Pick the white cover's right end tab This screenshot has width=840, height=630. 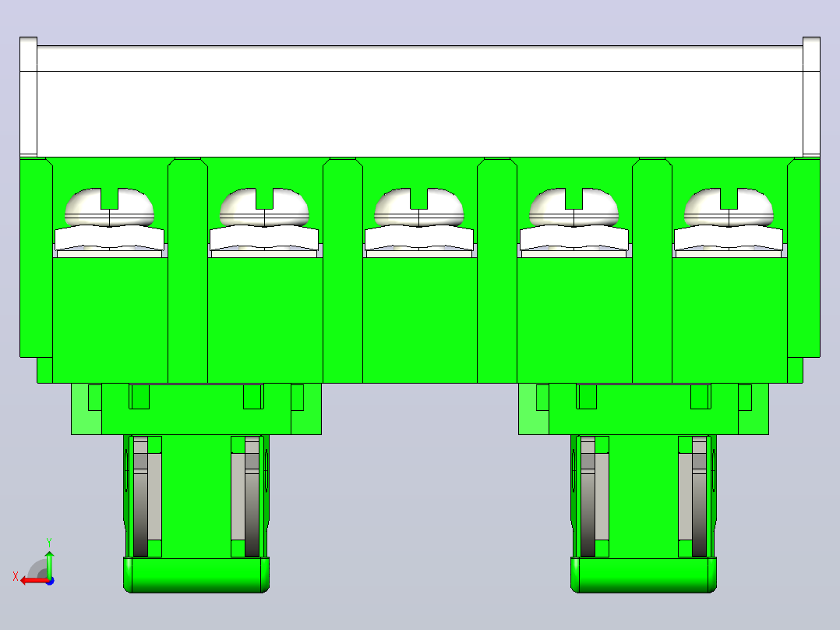point(811,97)
